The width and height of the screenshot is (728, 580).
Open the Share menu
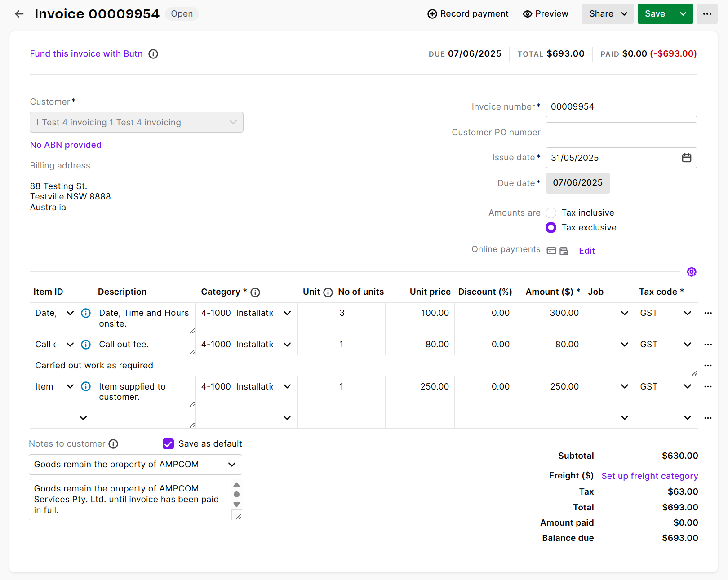(x=608, y=14)
